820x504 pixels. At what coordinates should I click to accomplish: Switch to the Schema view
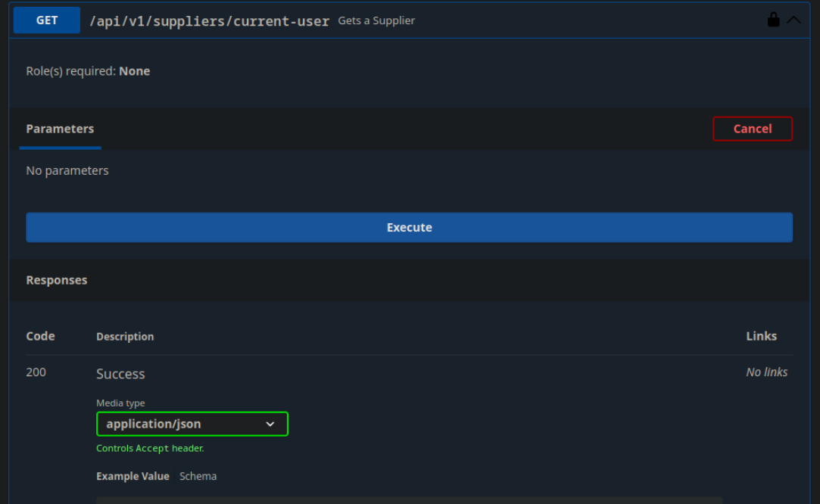[198, 476]
